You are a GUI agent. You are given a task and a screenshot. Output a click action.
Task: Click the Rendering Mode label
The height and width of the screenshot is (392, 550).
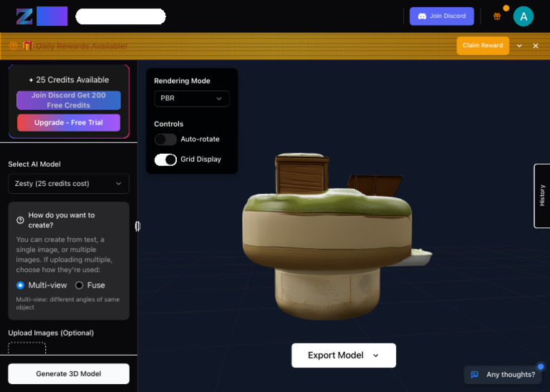coord(182,81)
